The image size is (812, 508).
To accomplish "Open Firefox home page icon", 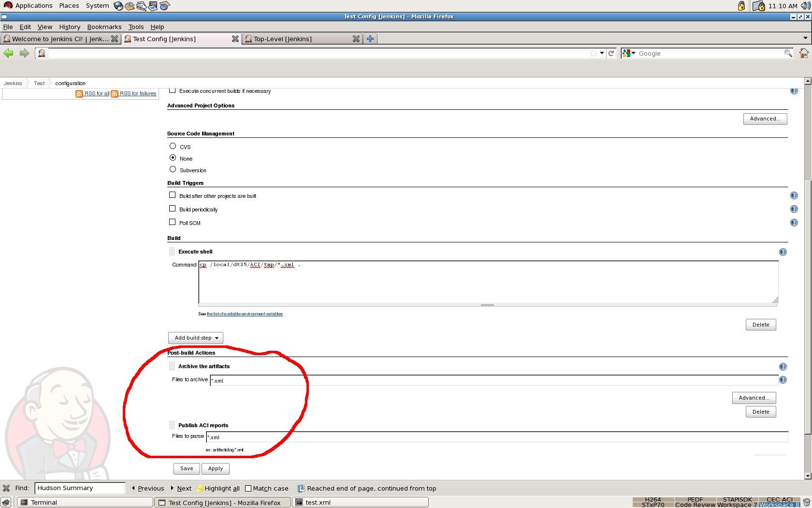I will 804,53.
